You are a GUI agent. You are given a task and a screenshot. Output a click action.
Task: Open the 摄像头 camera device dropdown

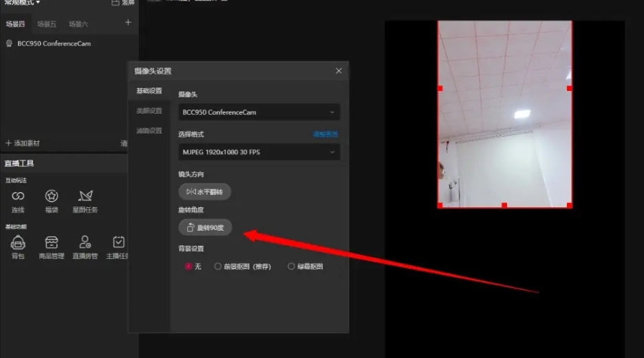click(x=258, y=112)
